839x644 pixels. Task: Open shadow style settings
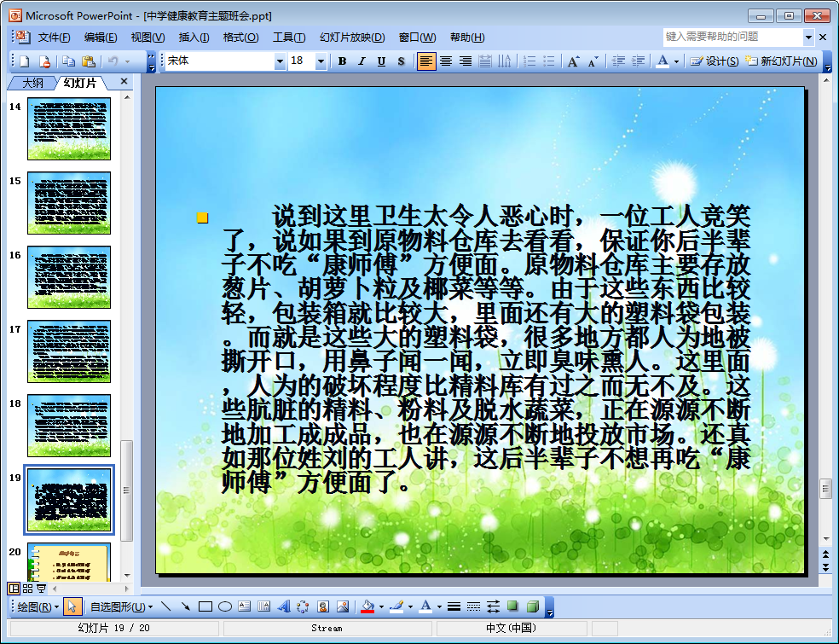coord(512,606)
